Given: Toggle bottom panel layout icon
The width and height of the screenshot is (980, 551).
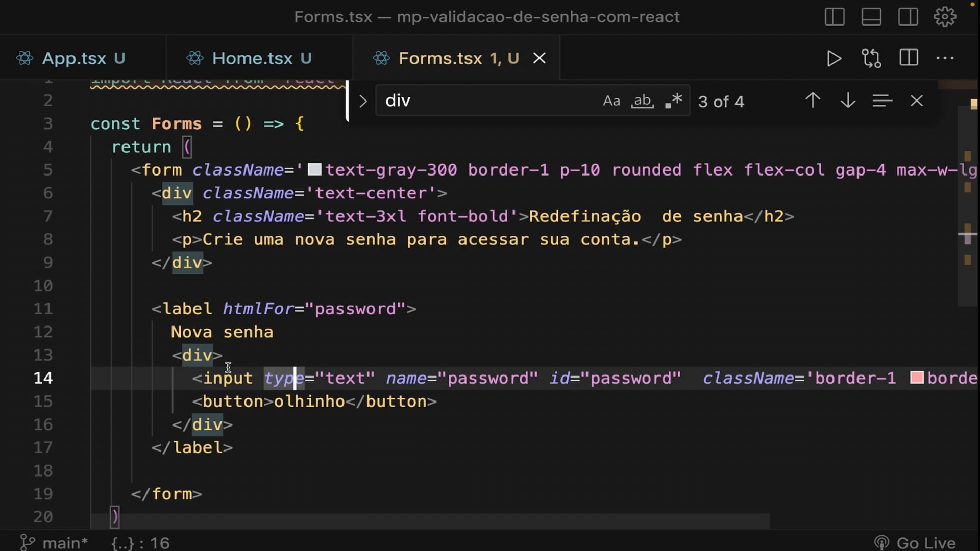Looking at the screenshot, I should [x=871, y=17].
